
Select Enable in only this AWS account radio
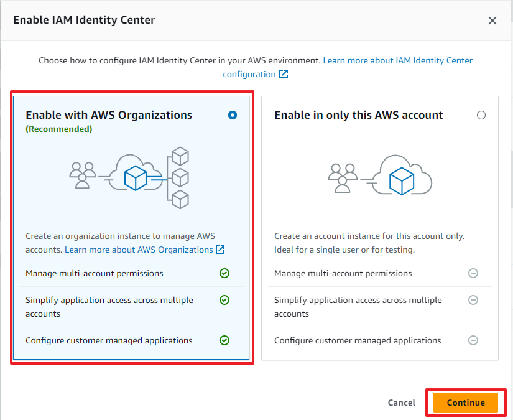pyautogui.click(x=481, y=115)
